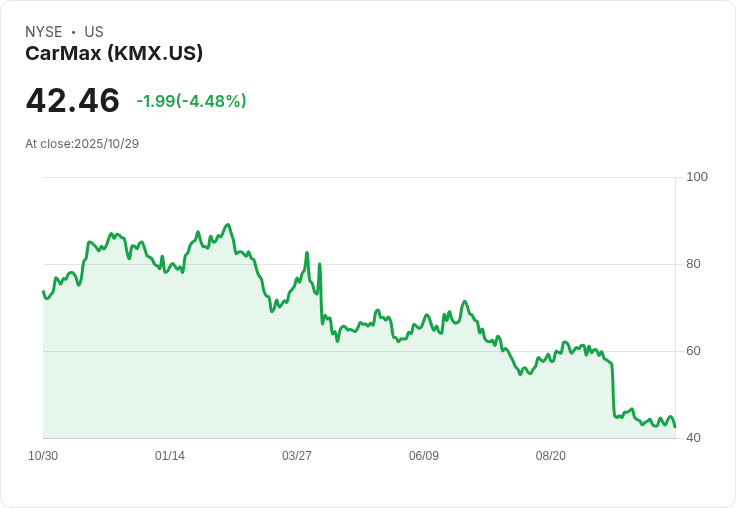Click the NYSE exchange label
This screenshot has width=736, height=508.
pyautogui.click(x=44, y=32)
